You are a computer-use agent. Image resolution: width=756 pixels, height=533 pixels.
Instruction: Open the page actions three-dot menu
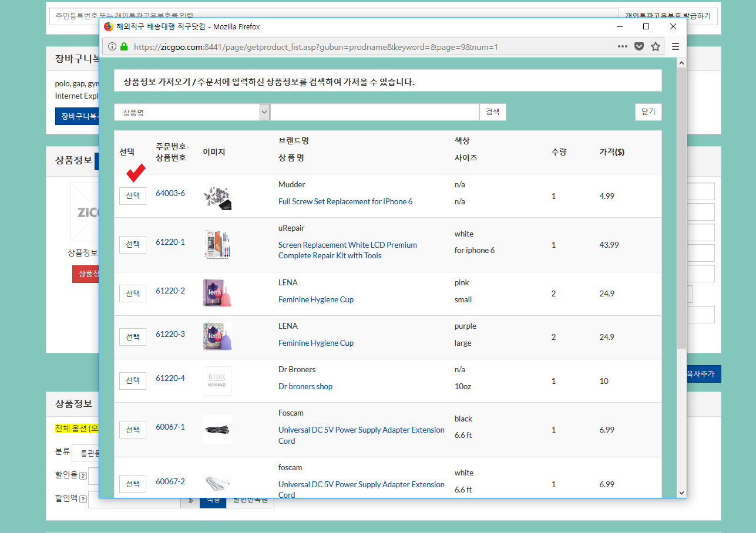[623, 47]
